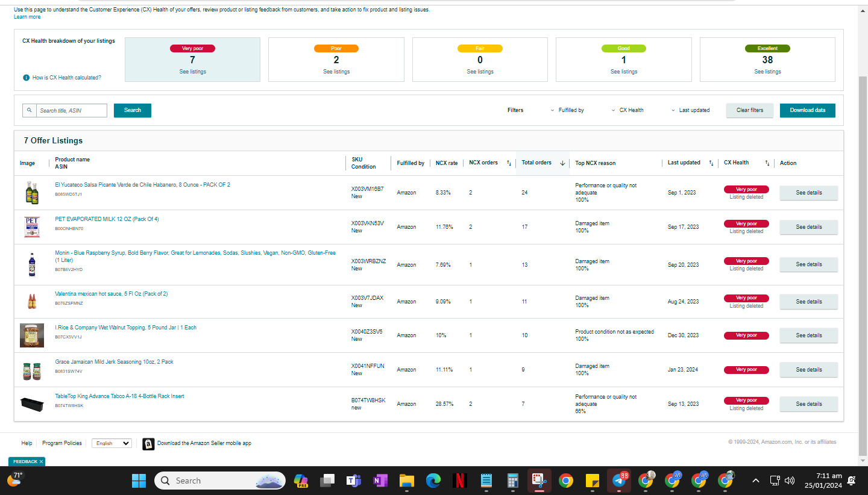Image resolution: width=868 pixels, height=495 pixels.
Task: See listings in the Poor card
Action: pos(336,72)
